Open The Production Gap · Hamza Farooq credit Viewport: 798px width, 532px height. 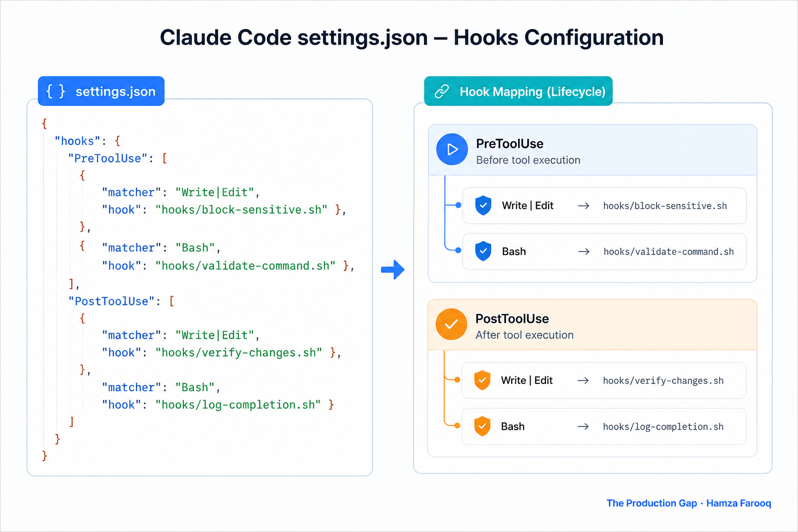tap(689, 503)
